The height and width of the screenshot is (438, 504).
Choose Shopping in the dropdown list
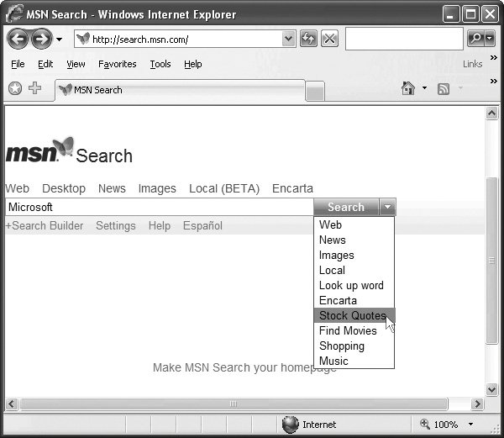pyautogui.click(x=354, y=346)
